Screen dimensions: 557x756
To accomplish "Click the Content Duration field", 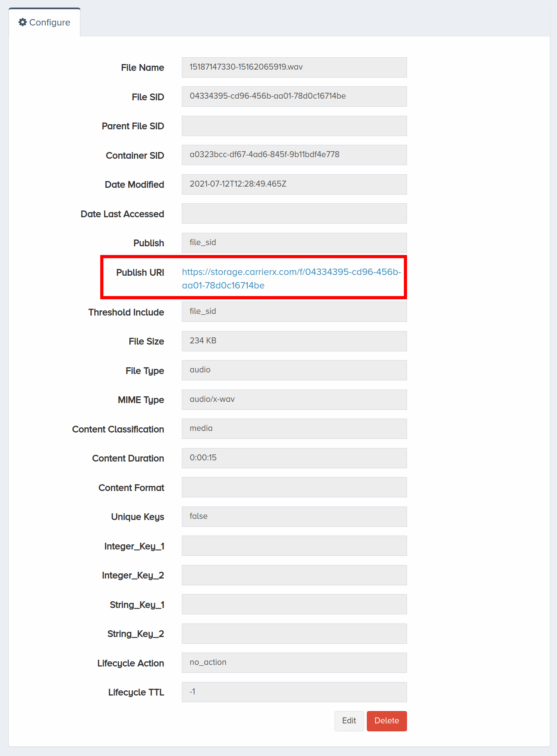I will (x=294, y=458).
